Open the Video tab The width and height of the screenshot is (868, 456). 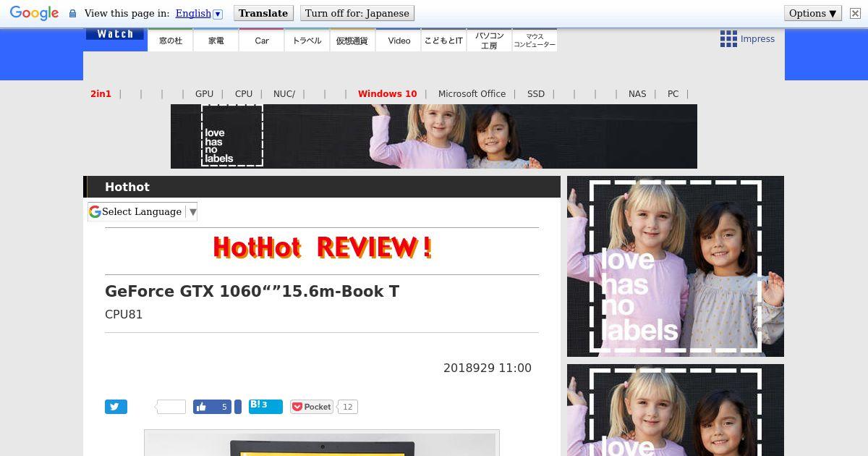click(399, 41)
